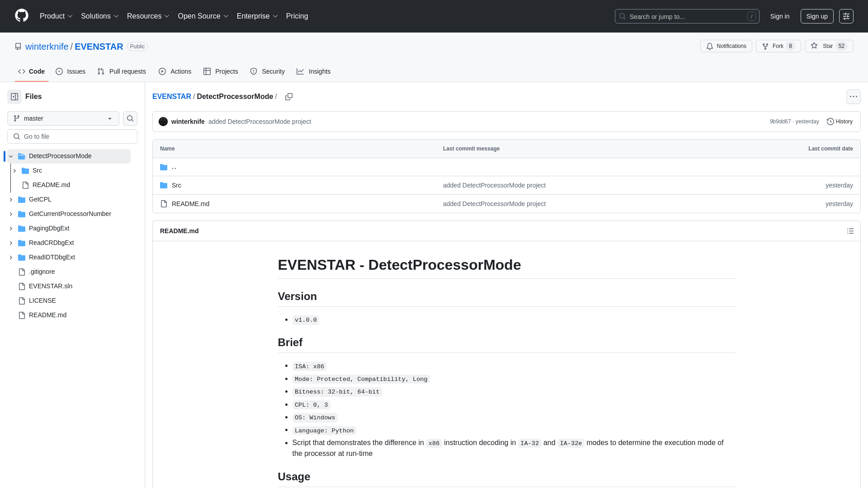Expand the GetCPL folder chevron
This screenshot has height=488, width=868.
click(11, 200)
